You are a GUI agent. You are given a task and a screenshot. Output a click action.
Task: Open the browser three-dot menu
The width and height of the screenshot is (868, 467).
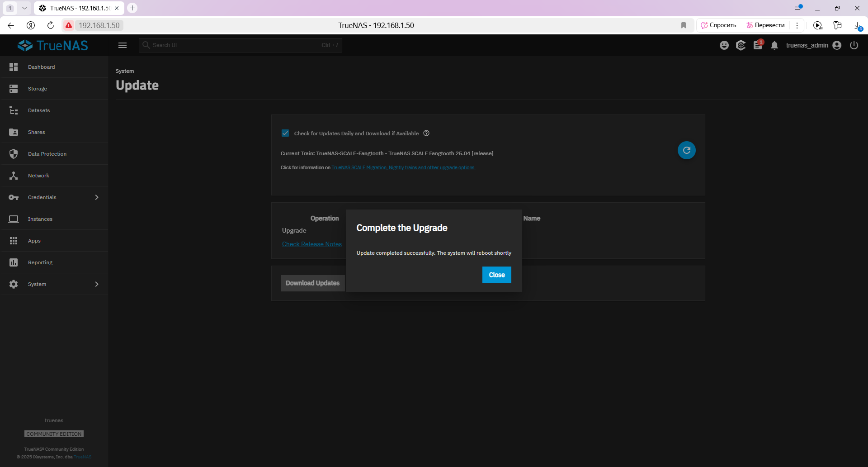[797, 25]
